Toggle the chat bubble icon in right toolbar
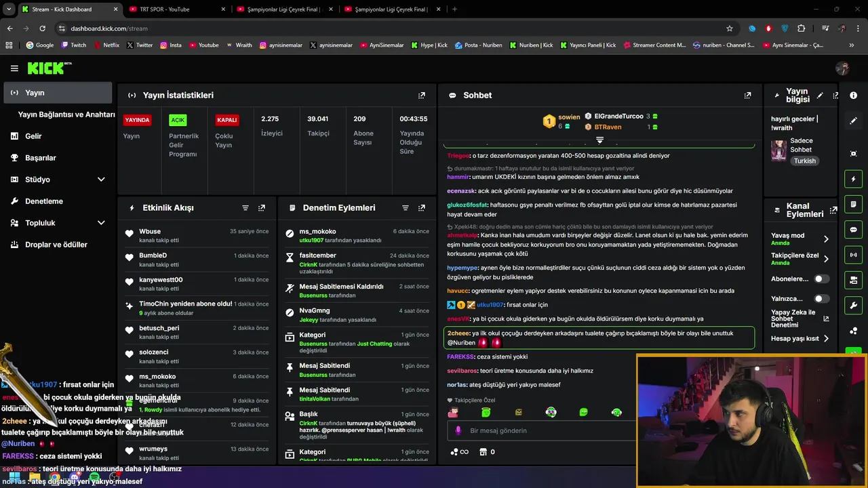 pos(854,229)
